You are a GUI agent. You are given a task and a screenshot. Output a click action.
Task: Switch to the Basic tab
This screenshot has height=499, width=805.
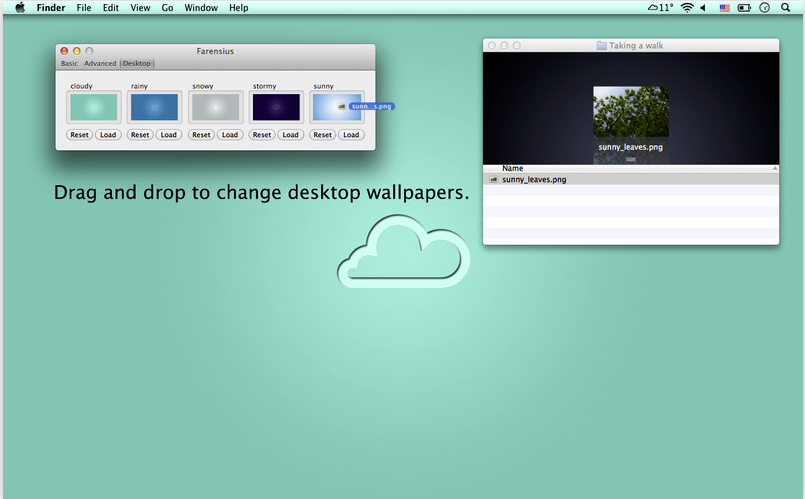point(69,63)
